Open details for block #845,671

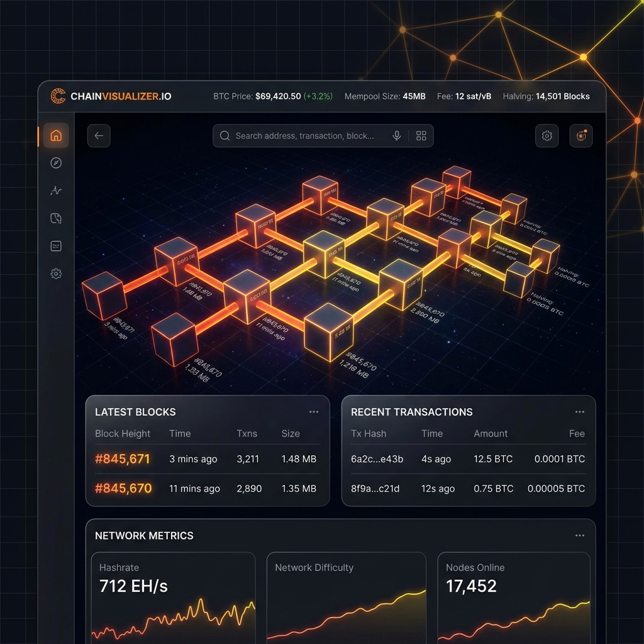pyautogui.click(x=123, y=459)
